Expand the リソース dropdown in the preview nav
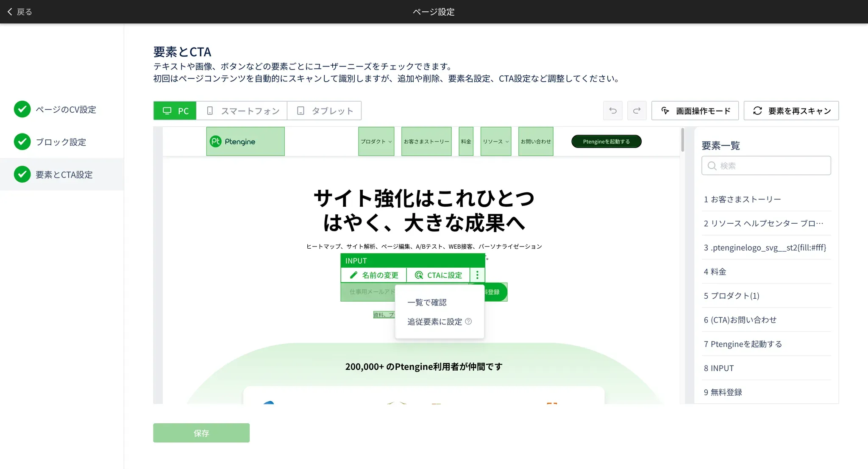868x469 pixels. 495,142
